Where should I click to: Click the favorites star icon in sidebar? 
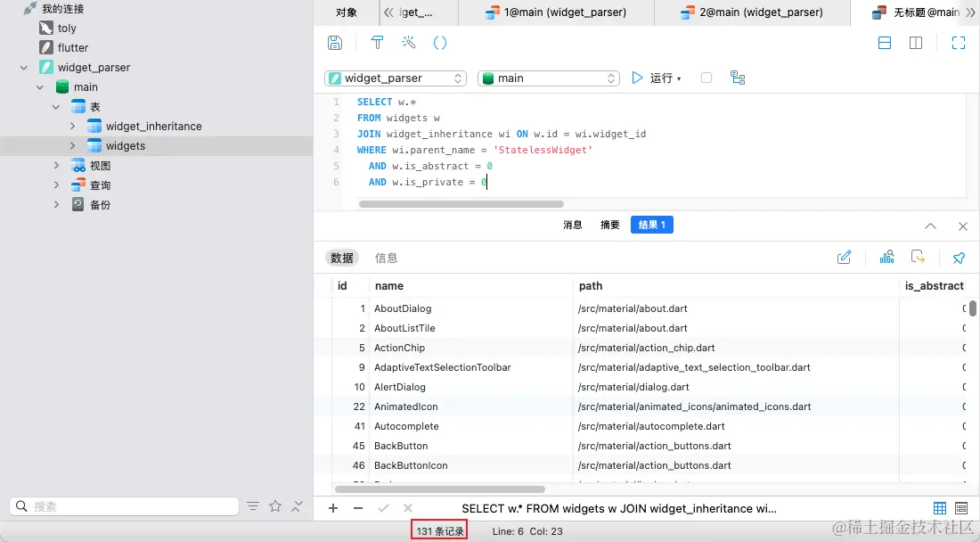275,505
